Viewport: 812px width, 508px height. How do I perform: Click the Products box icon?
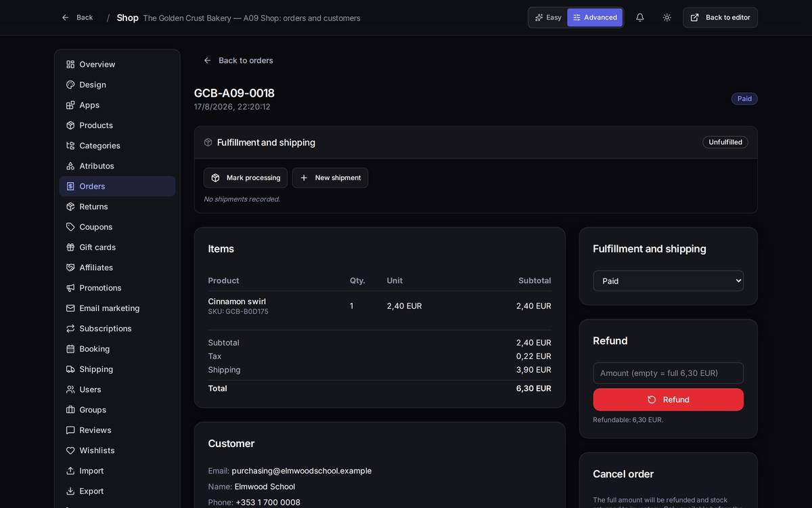70,125
